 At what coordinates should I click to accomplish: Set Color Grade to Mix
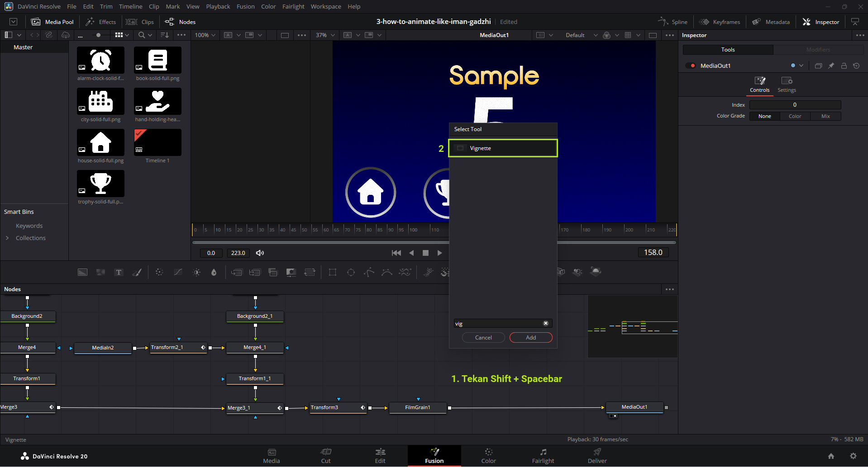coord(825,116)
